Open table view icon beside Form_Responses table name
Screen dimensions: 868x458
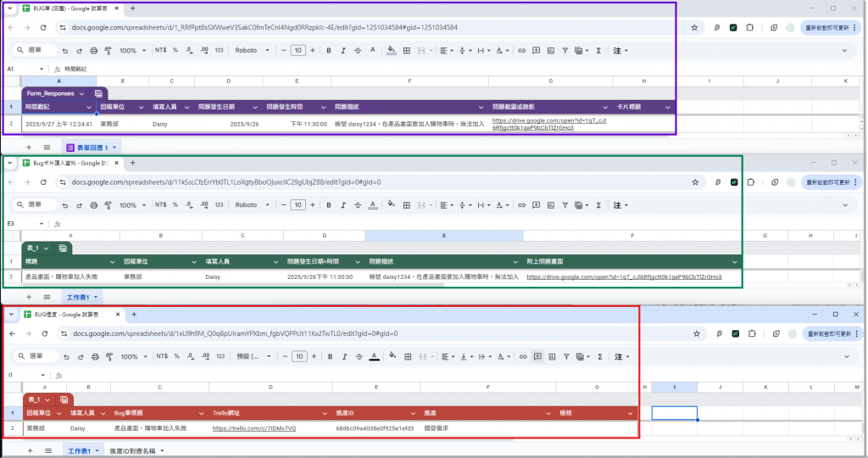pos(98,93)
